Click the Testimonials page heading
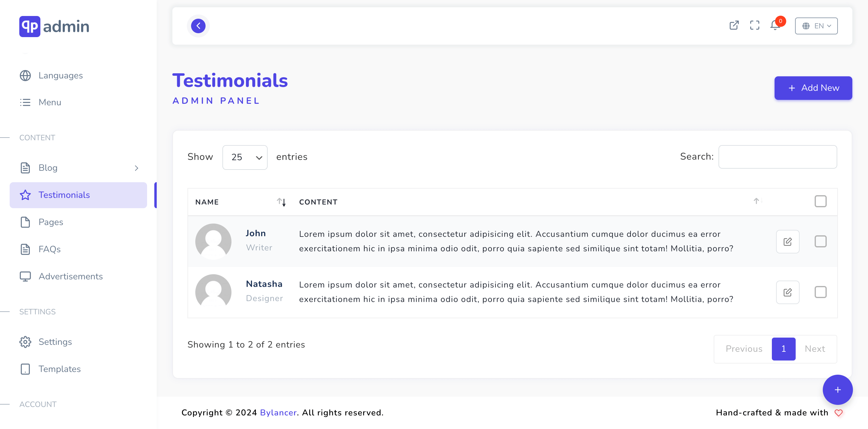Viewport: 868px width, 429px height. 230,80
